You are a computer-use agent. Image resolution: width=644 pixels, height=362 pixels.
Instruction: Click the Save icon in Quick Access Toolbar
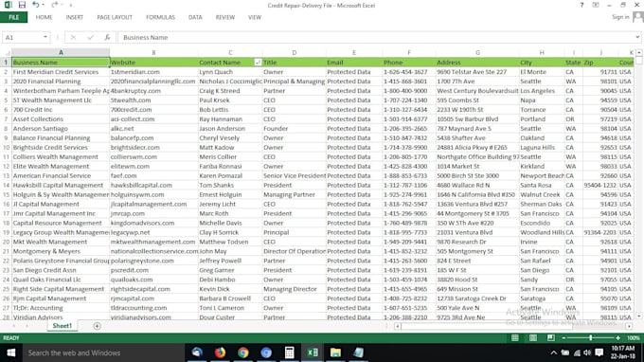[x=22, y=5]
